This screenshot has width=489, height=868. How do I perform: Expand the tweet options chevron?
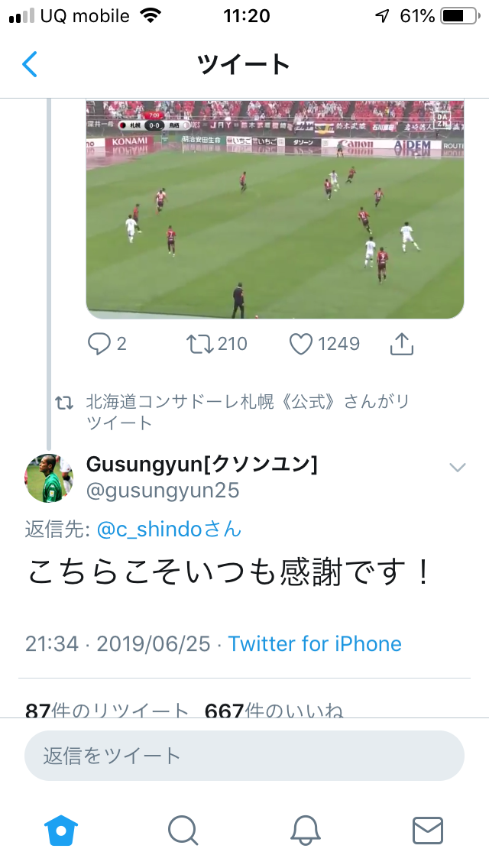[x=457, y=468]
